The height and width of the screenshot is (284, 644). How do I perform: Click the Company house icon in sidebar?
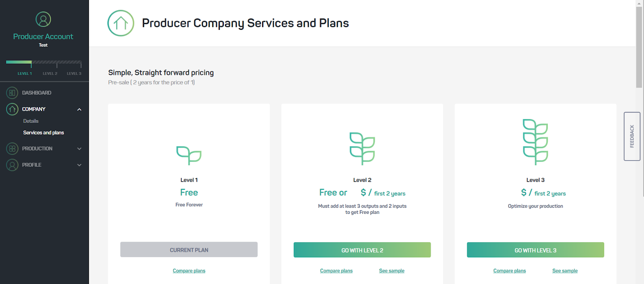point(12,109)
